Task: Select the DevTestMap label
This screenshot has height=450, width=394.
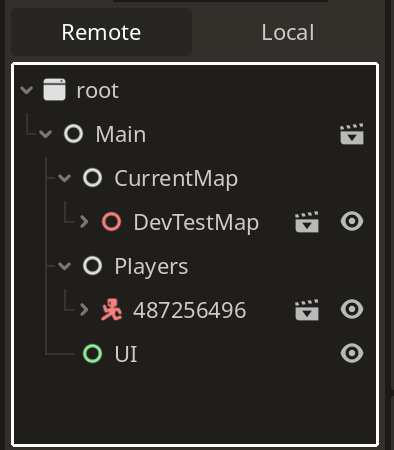Action: click(196, 223)
